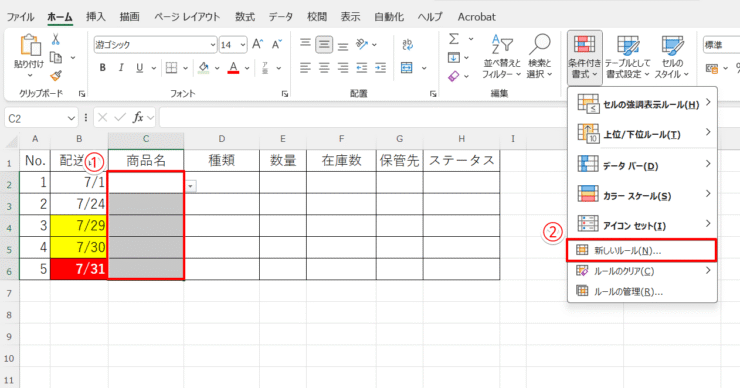740x388 pixels.
Task: Open cell C2 data validation dropdown
Action: (x=190, y=186)
